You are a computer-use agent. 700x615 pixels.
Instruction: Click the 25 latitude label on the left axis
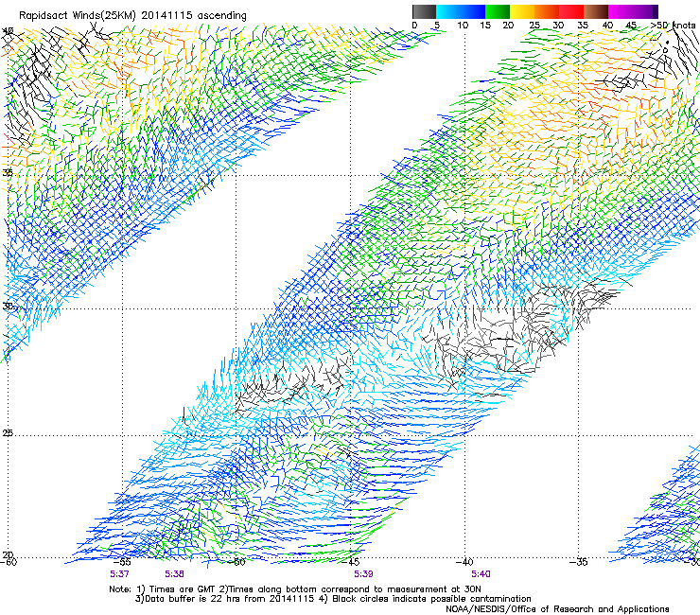click(8, 433)
